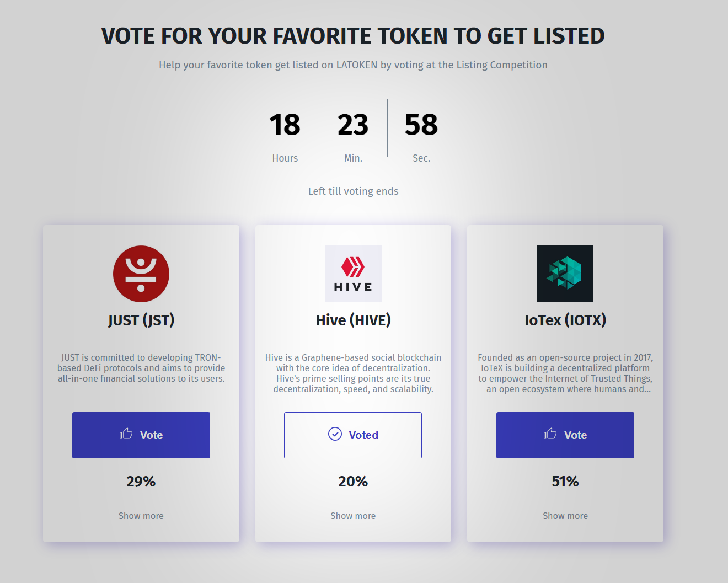The image size is (728, 583).
Task: Click the checkmark icon in Voted button
Action: tap(335, 434)
